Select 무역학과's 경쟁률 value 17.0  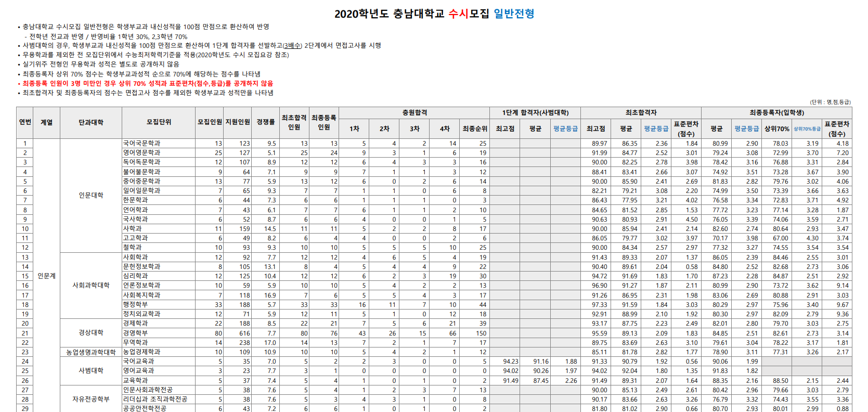point(270,343)
